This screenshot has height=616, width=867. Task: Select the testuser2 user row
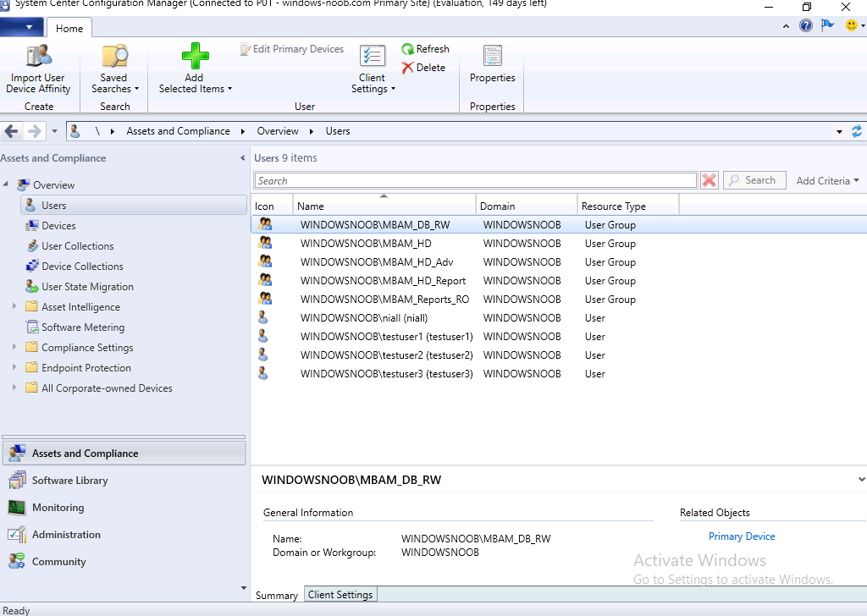coord(559,355)
